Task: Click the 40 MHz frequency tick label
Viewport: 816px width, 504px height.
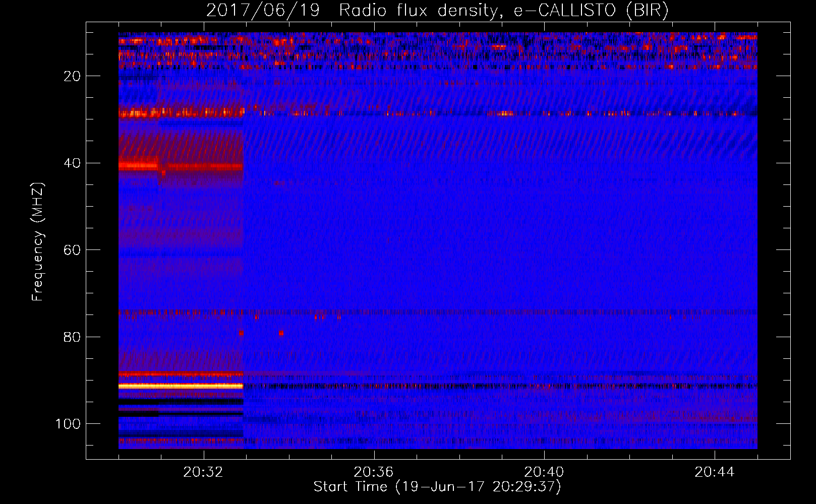Action: tap(72, 163)
